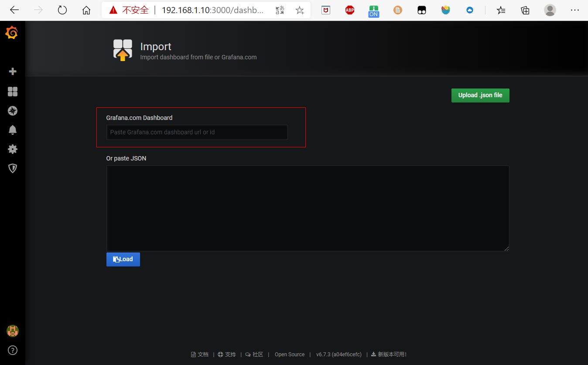
Task: Click the not secure warning triangle
Action: (x=113, y=10)
